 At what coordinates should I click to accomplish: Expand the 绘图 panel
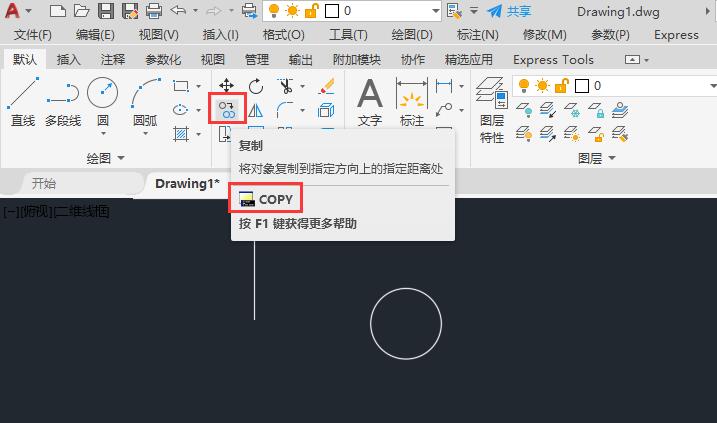tap(105, 158)
